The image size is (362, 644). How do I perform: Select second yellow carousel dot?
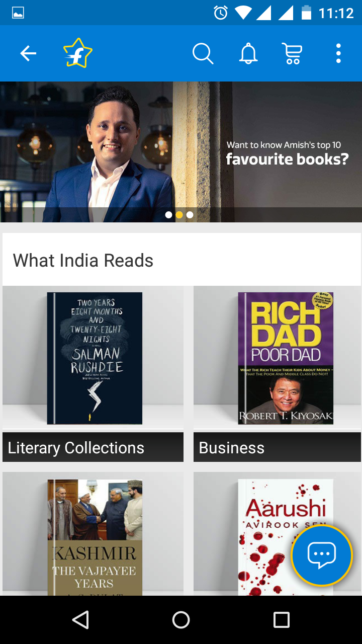[179, 215]
